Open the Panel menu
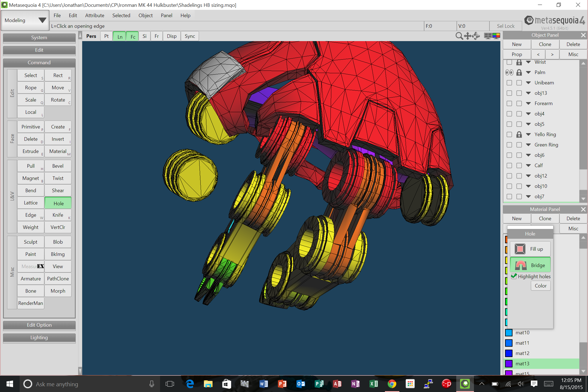This screenshot has height=392, width=588. click(166, 16)
